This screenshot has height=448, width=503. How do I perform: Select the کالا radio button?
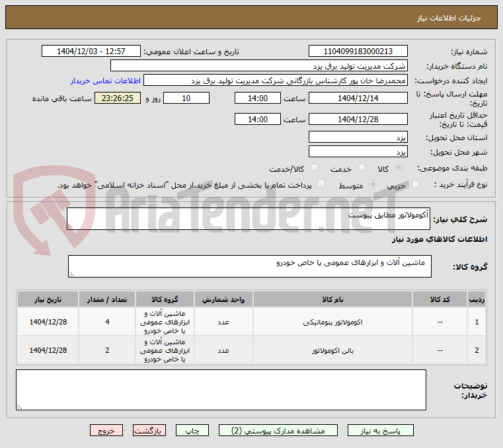[399, 168]
